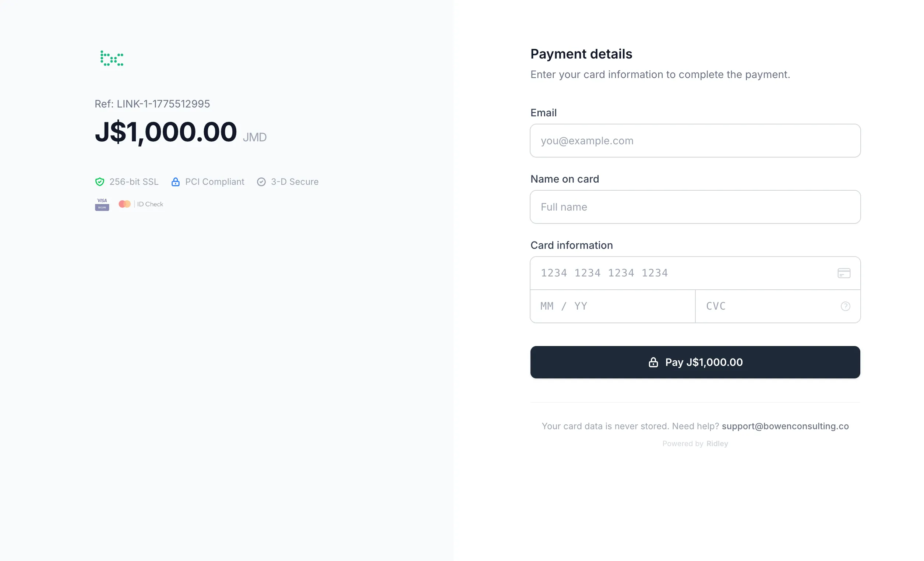Click the green bc merchant logo
924x561 pixels.
[111, 58]
